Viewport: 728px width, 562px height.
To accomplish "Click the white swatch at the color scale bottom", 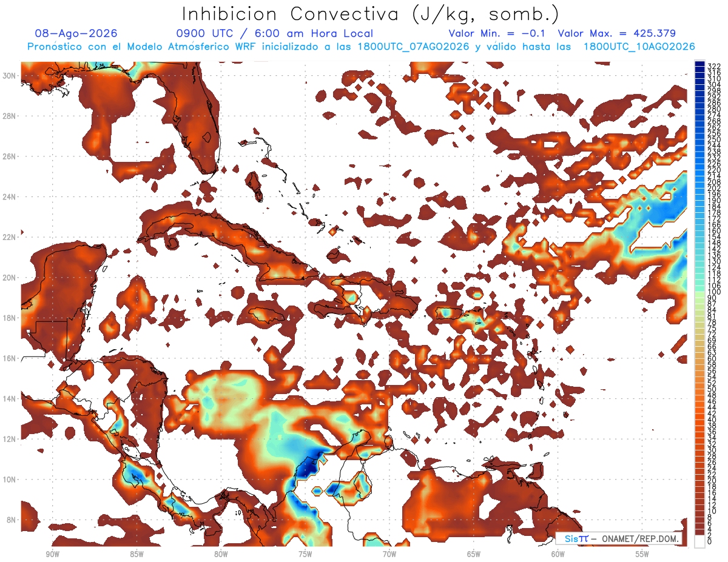I will point(699,541).
